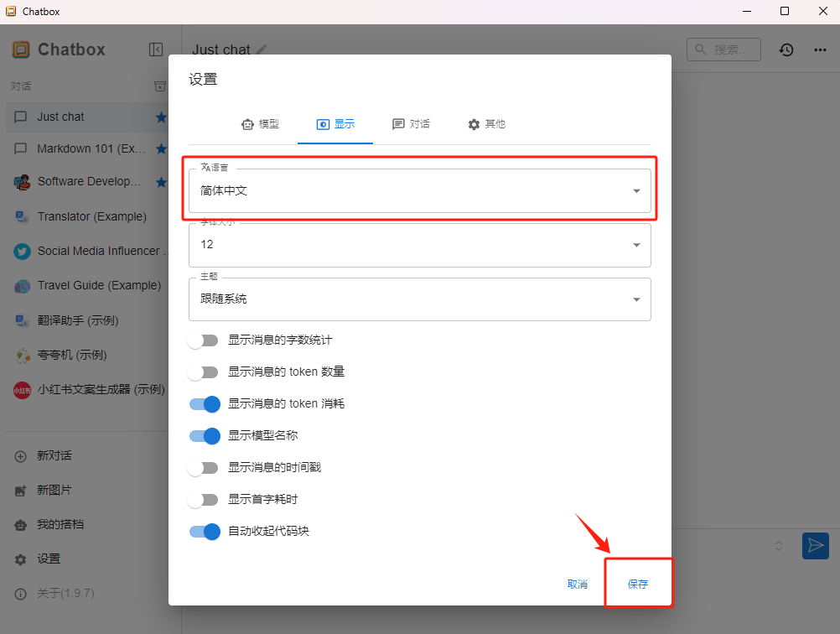The height and width of the screenshot is (634, 840).
Task: Select Travel Guide (Example) conversation
Action: (86, 286)
